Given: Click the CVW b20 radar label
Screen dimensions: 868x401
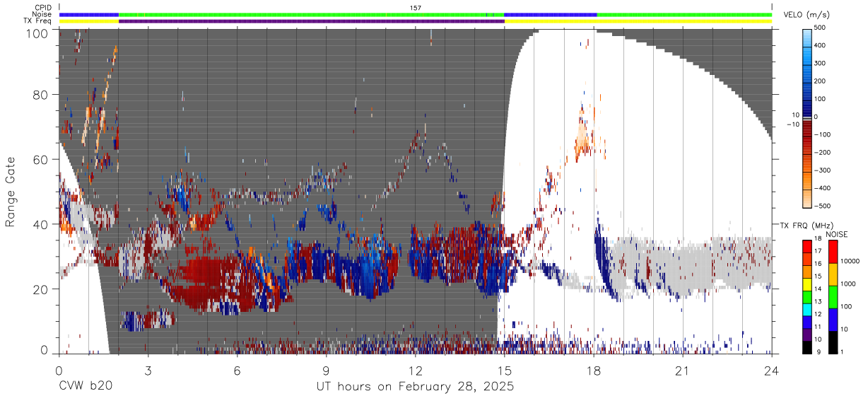Looking at the screenshot, I should click(x=85, y=387).
